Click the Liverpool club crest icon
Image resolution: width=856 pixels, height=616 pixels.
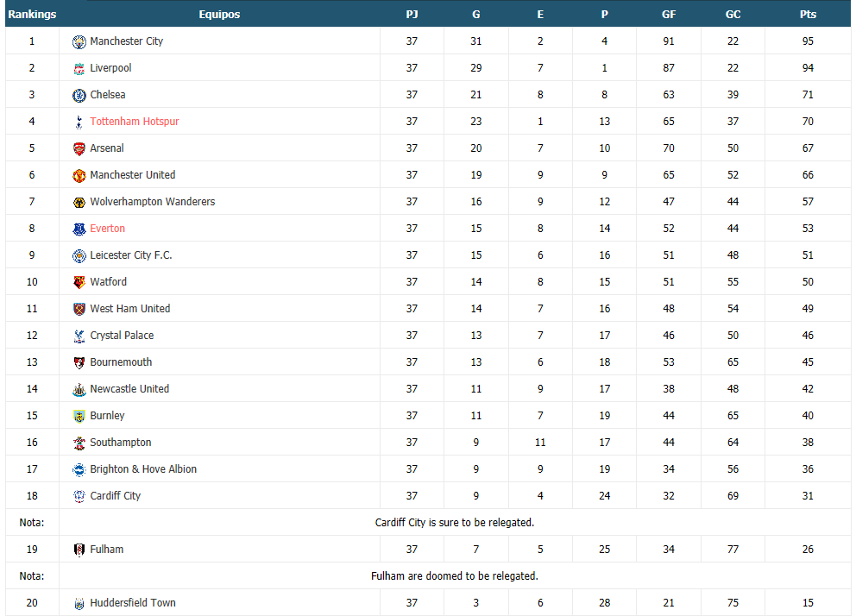point(79,68)
